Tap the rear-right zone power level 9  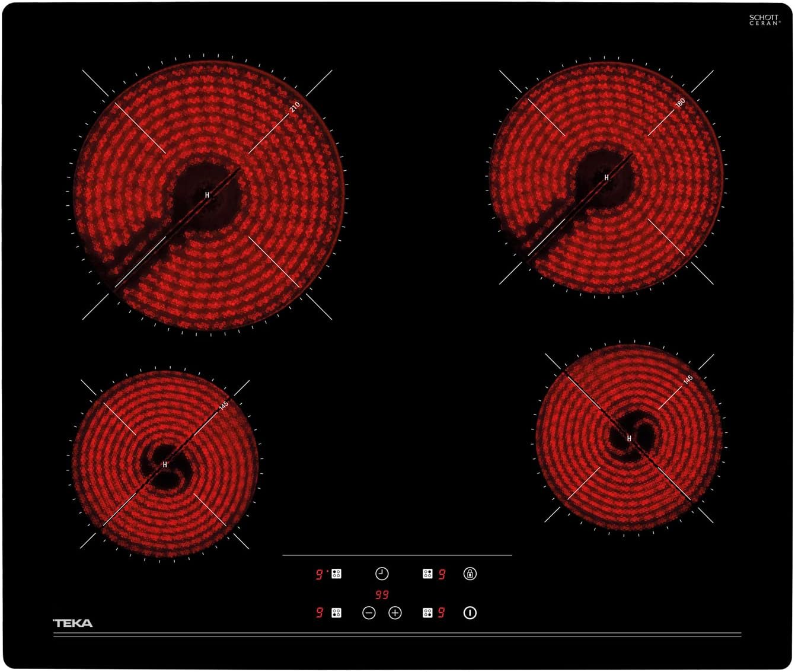442,574
